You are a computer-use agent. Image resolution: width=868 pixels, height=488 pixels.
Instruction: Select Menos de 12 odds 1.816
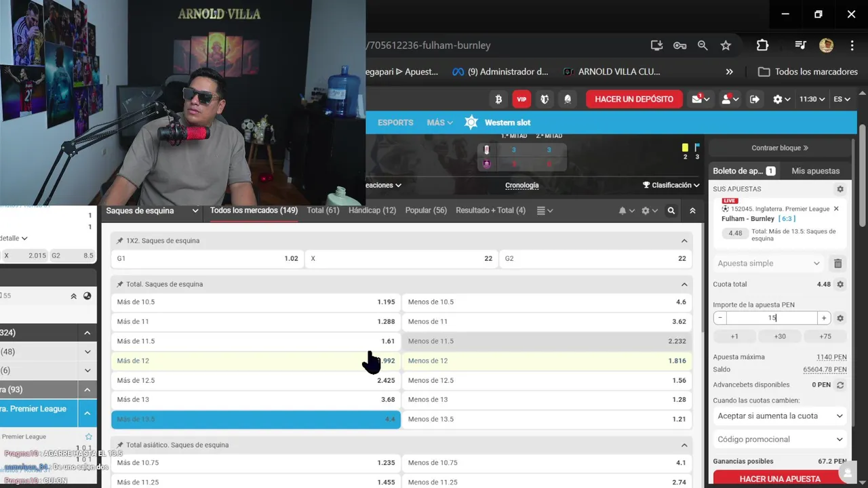tap(547, 361)
